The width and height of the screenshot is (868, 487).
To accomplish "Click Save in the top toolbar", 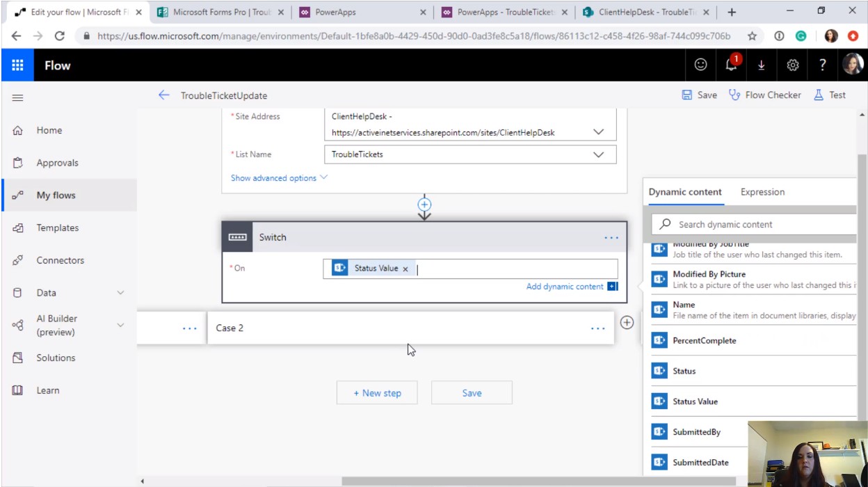I will (699, 95).
